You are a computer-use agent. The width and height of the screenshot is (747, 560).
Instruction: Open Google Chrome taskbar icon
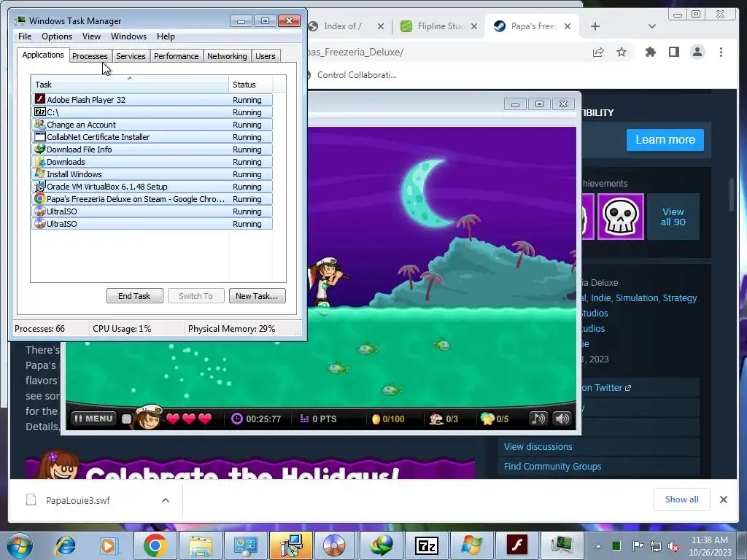coord(155,545)
